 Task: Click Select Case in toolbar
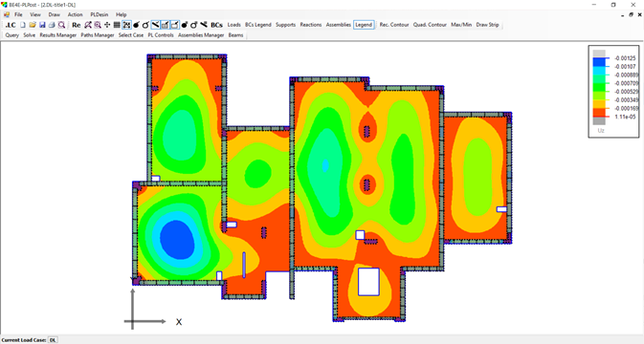pos(131,35)
